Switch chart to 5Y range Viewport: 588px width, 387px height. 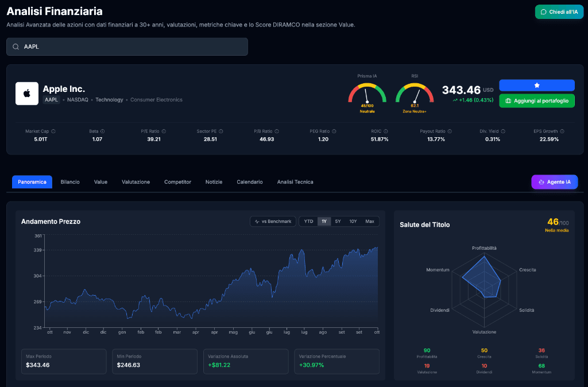click(338, 221)
